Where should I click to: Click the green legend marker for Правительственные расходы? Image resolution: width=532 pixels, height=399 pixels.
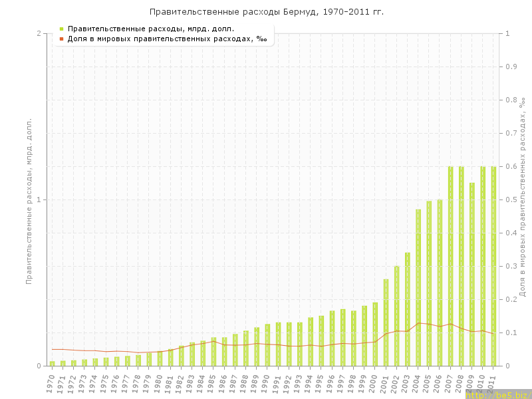(61, 29)
